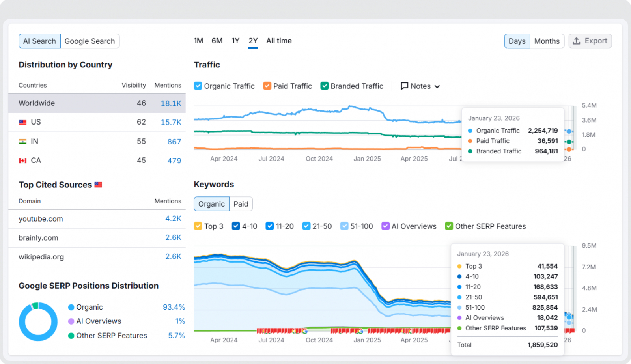This screenshot has height=364, width=631.
Task: Click the Google G marker near Oct 2024
Action: click(304, 331)
